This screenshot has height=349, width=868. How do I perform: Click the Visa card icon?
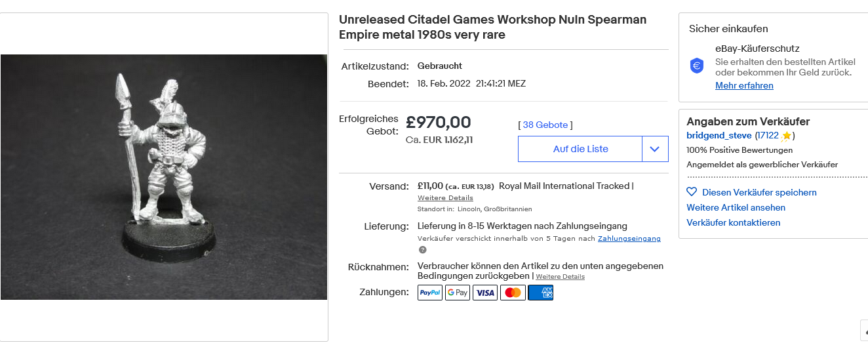pyautogui.click(x=485, y=293)
